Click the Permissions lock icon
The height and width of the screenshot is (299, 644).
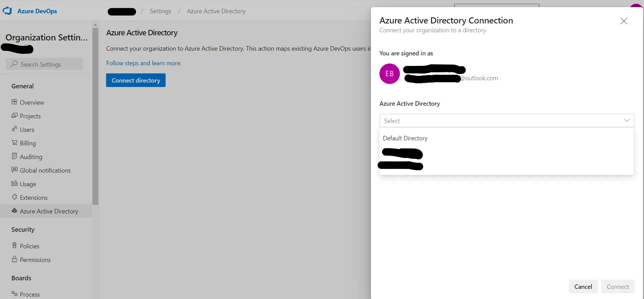[x=14, y=259]
